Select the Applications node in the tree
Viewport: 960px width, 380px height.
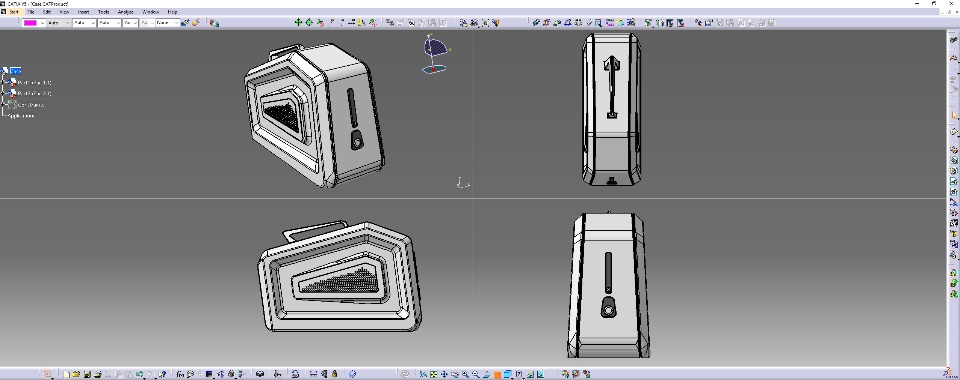tap(22, 116)
